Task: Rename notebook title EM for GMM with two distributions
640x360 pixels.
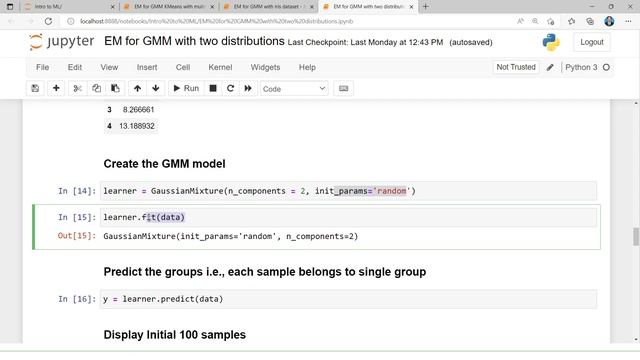Action: tap(194, 41)
